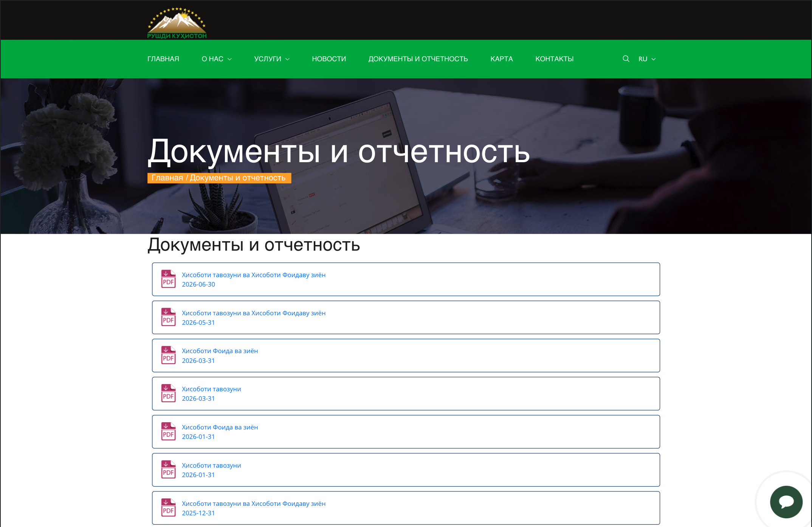Click PDF icon for the 2026-05-31 document
The image size is (812, 527).
point(168,317)
